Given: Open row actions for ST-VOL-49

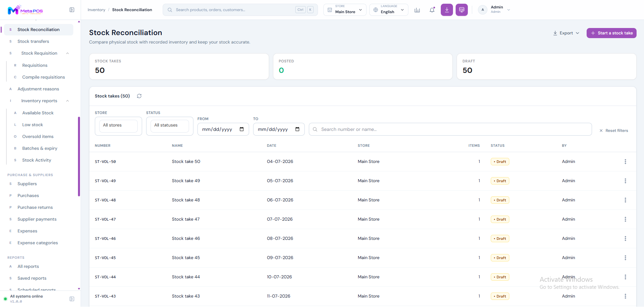Looking at the screenshot, I should [625, 181].
